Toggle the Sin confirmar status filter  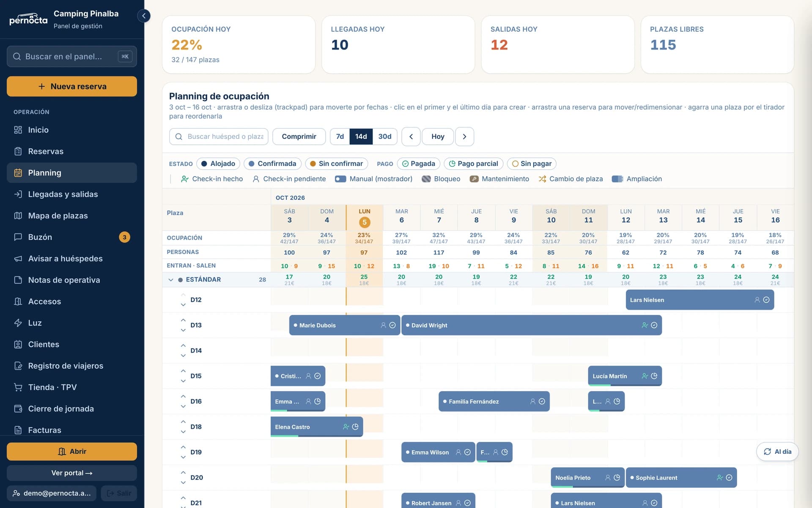point(337,163)
